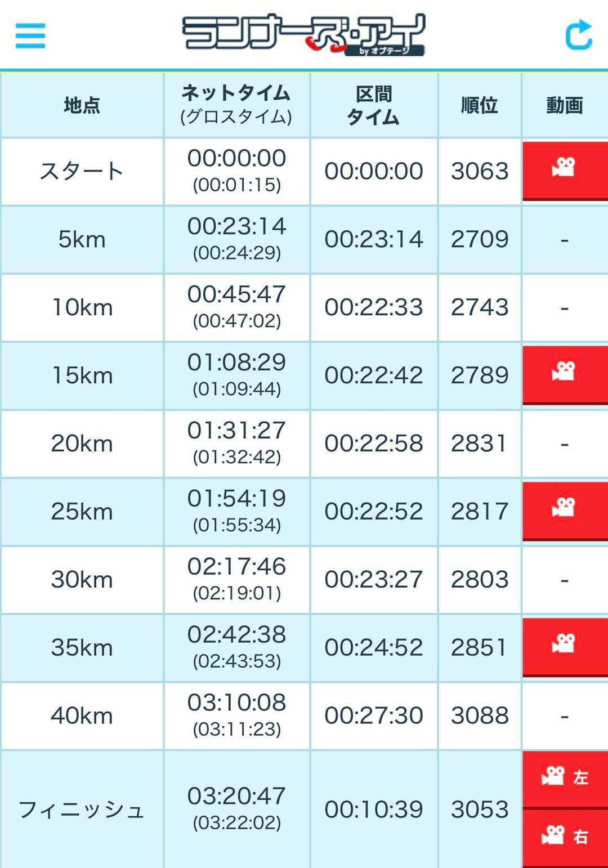Tap the 40km rank value 3088
Image resolution: width=608 pixels, height=868 pixels.
point(480,715)
